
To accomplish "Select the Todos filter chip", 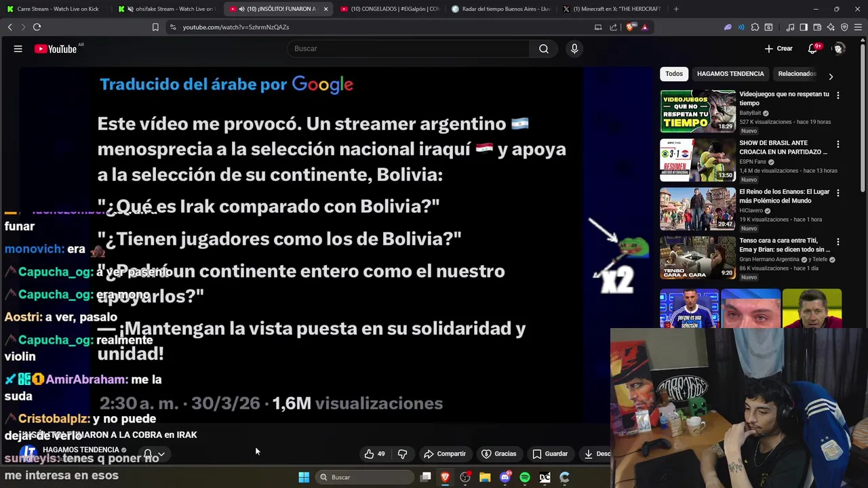I will [674, 74].
